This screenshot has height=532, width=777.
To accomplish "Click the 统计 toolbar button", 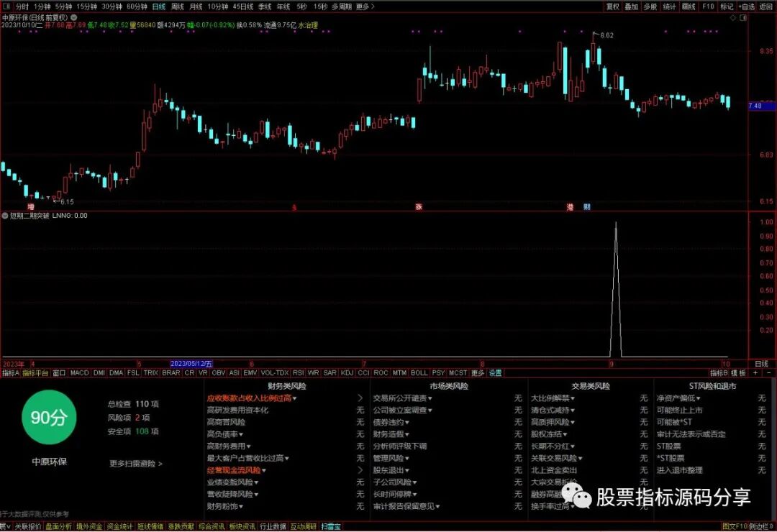I will coord(669,6).
